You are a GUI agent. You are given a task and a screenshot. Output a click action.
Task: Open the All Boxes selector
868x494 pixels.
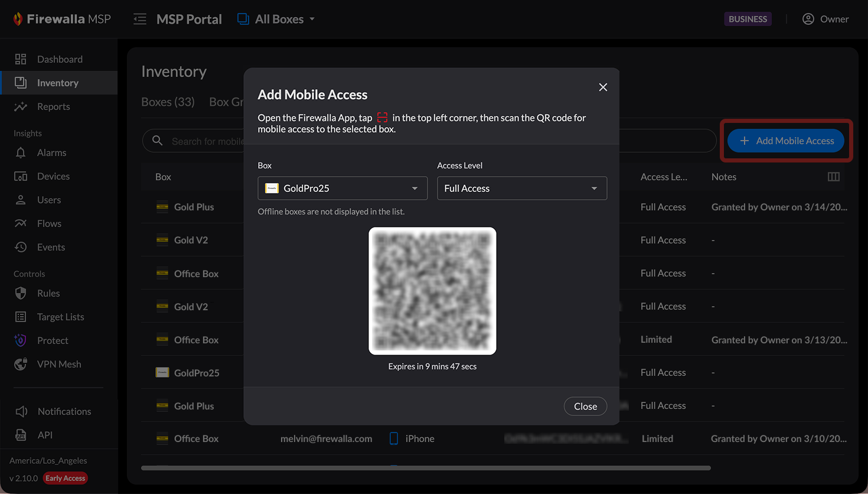pos(276,19)
